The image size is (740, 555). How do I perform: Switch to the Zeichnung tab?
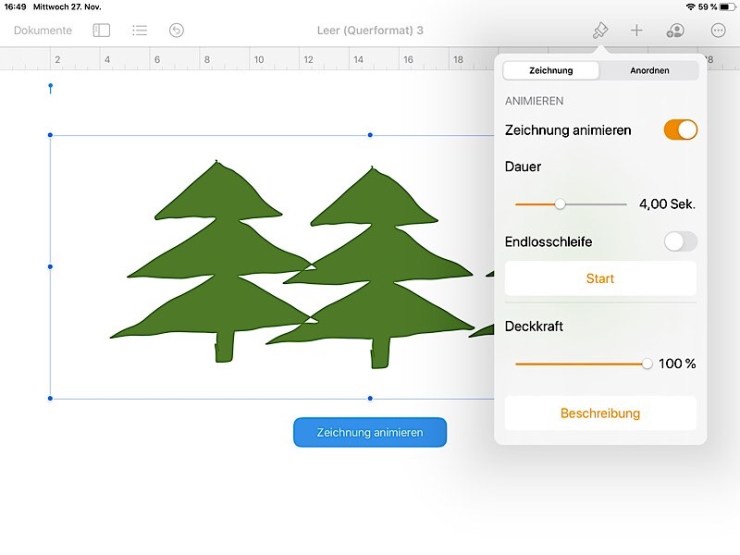(551, 70)
